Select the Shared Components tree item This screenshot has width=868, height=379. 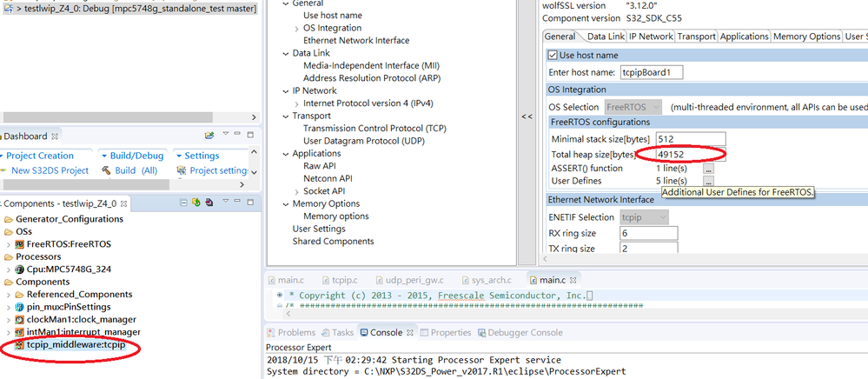[334, 241]
